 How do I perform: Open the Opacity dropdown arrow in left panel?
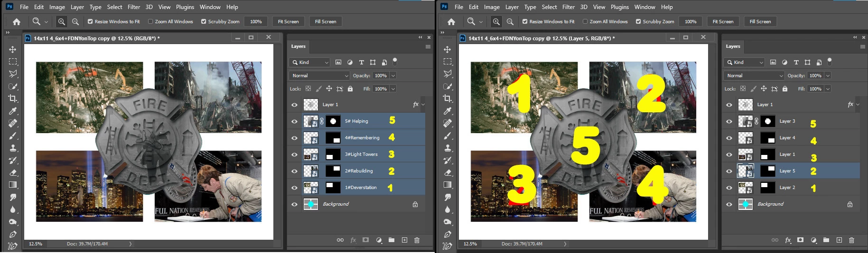click(393, 75)
